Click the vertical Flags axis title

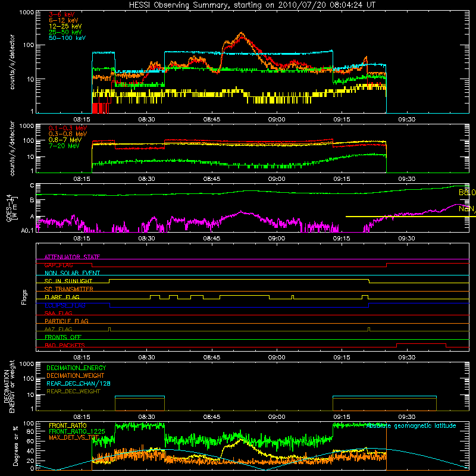tap(24, 297)
